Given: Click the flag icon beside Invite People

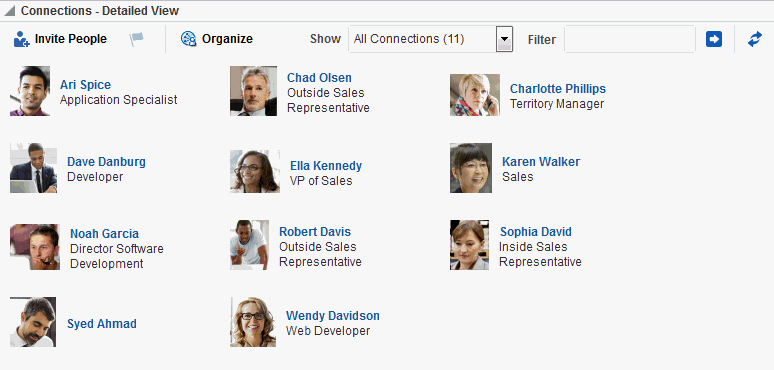Looking at the screenshot, I should pyautogui.click(x=137, y=39).
